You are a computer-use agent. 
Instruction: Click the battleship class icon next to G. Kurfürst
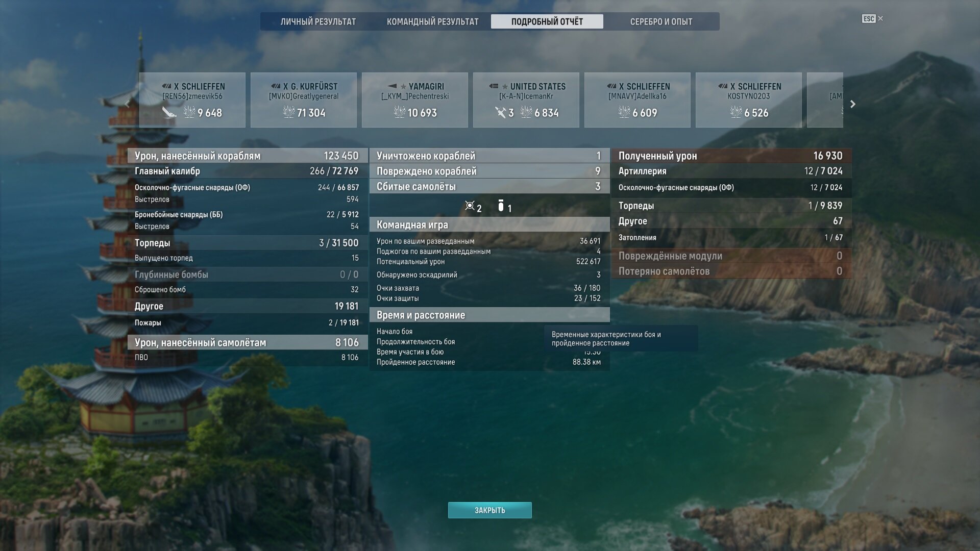276,86
